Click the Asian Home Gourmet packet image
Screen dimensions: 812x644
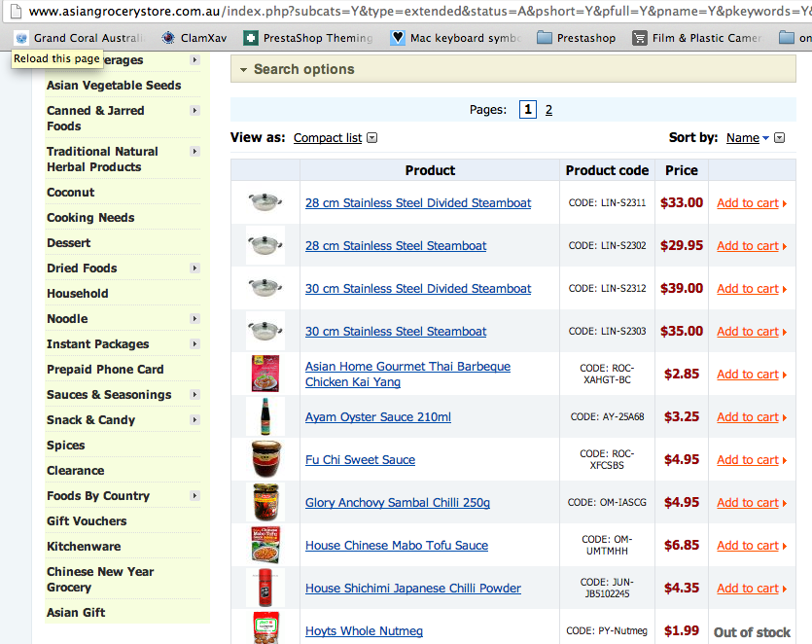pyautogui.click(x=265, y=374)
